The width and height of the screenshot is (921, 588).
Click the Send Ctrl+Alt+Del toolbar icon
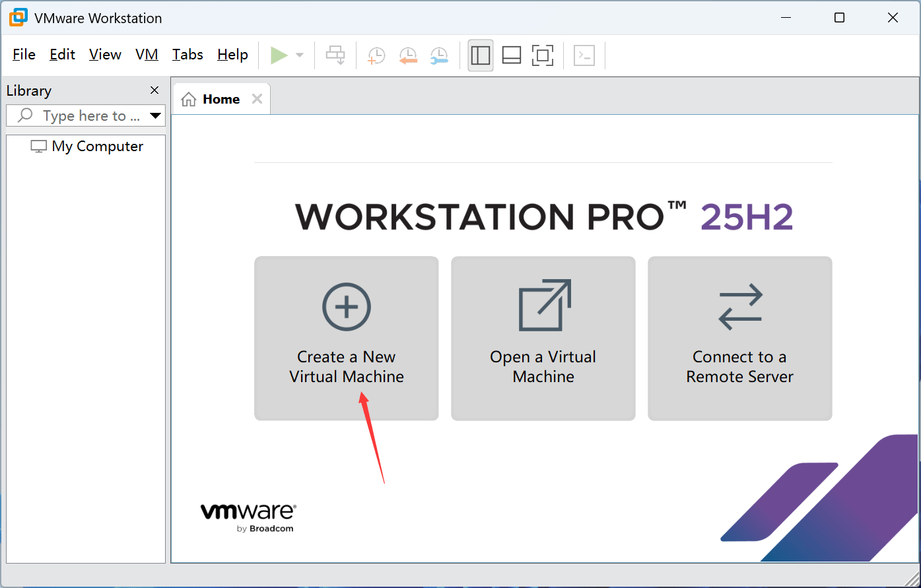coord(335,55)
